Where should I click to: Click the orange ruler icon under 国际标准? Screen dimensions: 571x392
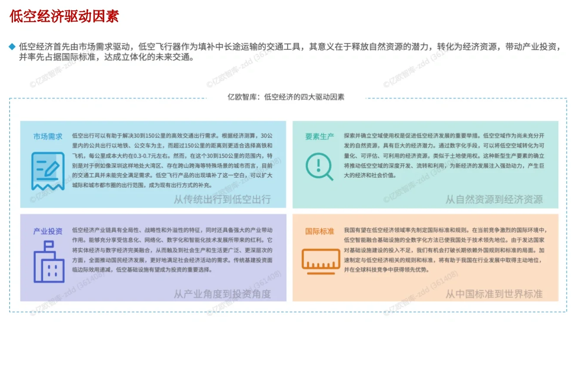click(x=321, y=261)
